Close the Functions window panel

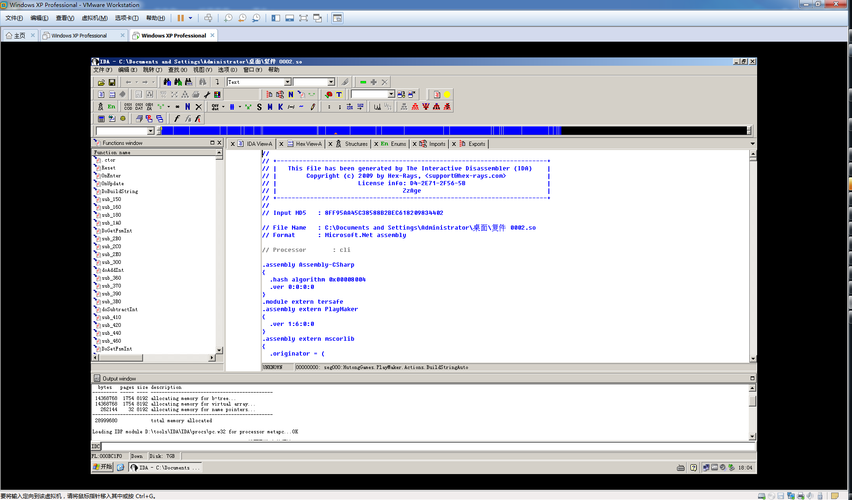coord(220,142)
